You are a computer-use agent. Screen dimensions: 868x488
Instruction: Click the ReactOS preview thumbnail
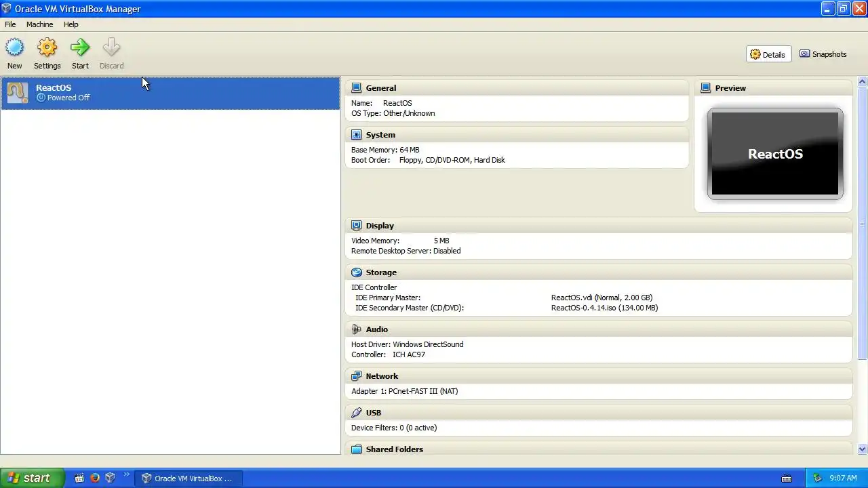point(775,154)
